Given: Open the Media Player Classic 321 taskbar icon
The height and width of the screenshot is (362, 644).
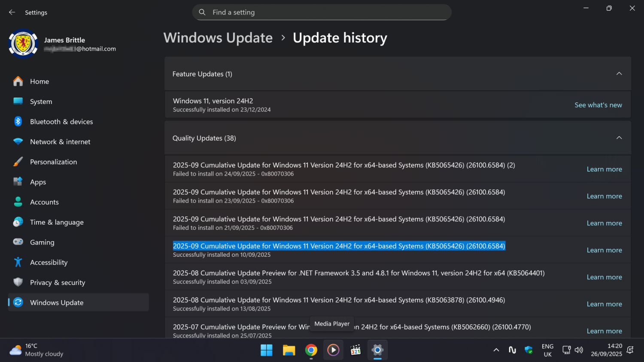Looking at the screenshot, I should point(355,350).
